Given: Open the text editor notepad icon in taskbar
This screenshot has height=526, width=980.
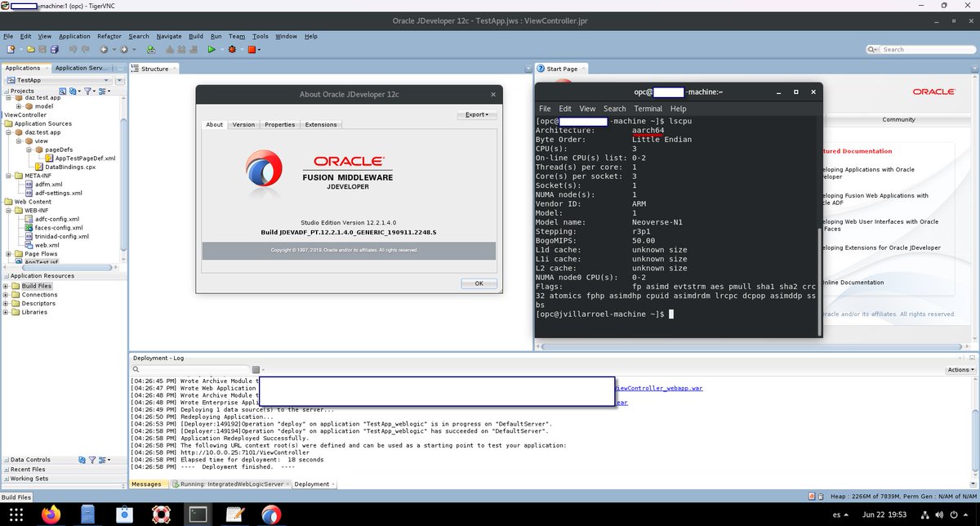Looking at the screenshot, I should [234, 514].
